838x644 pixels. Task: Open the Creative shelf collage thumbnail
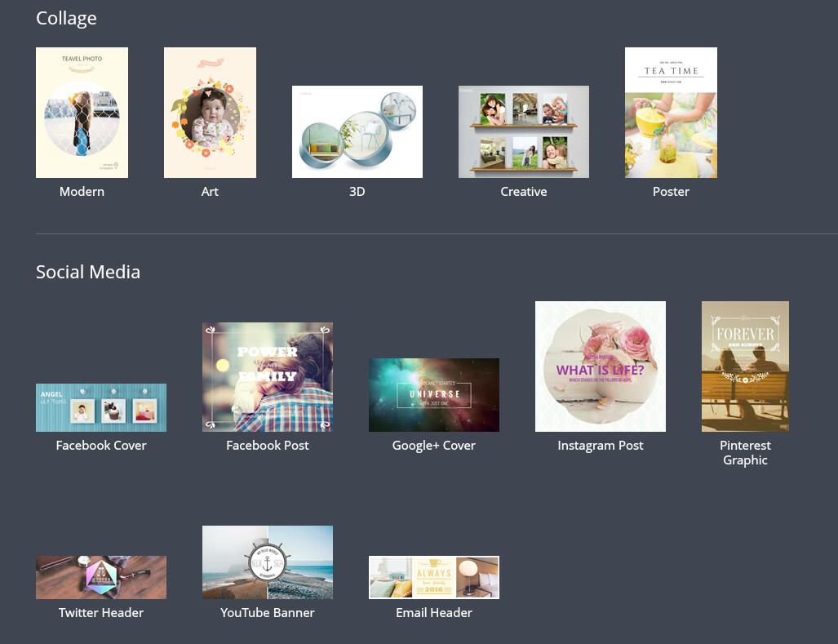coord(524,131)
